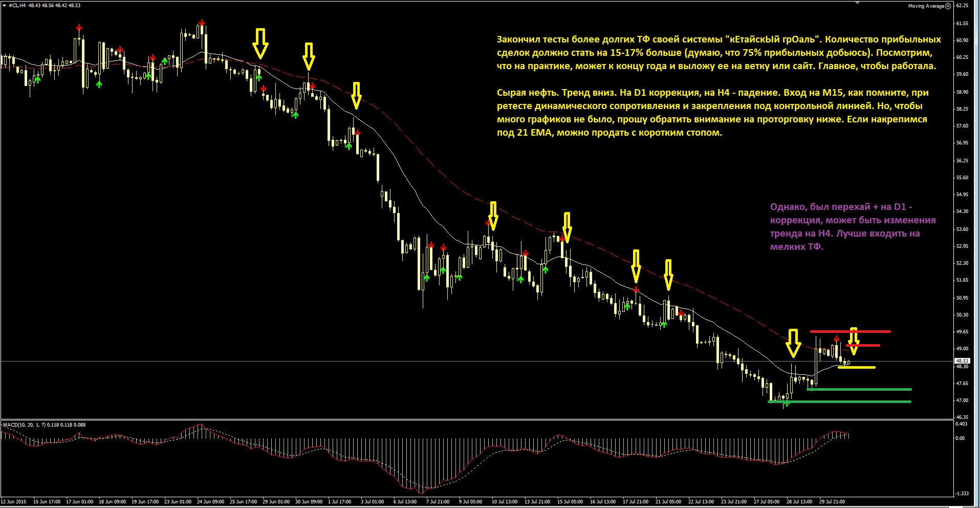Click the 62.25 price scale value
This screenshot has height=508, width=980.
(x=962, y=6)
